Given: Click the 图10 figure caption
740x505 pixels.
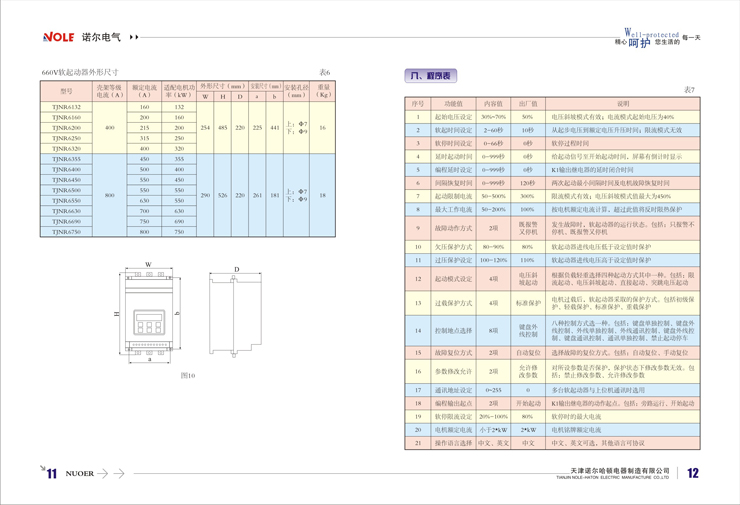Looking at the screenshot, I should pos(187,375).
